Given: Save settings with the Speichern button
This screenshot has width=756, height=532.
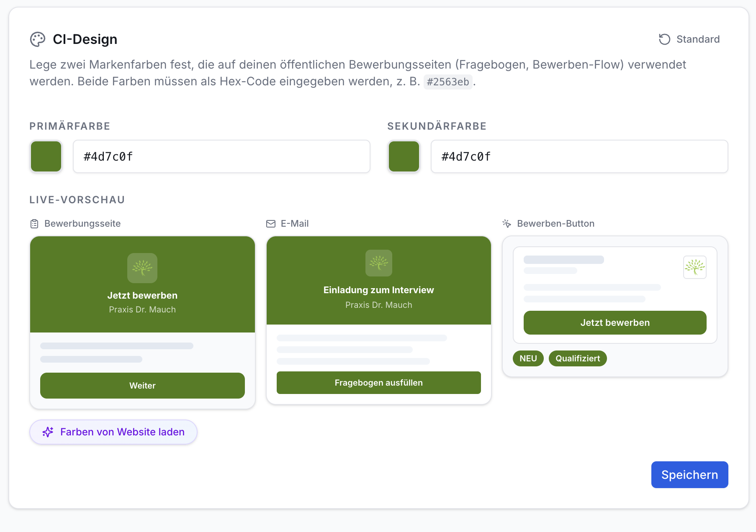Looking at the screenshot, I should [x=690, y=475].
